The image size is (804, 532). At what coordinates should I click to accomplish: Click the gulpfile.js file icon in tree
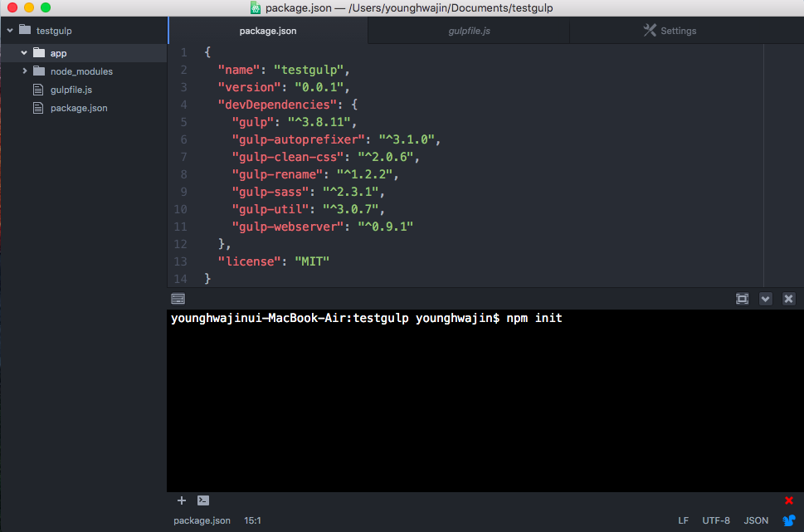pos(38,90)
